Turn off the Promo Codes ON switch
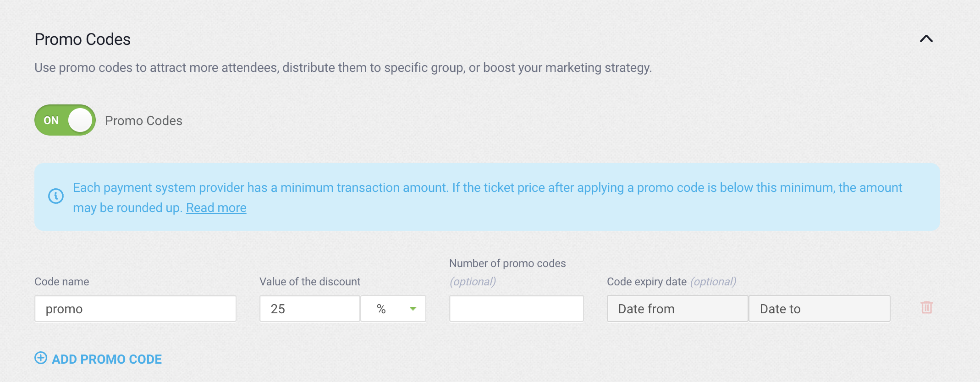980x382 pixels. click(65, 120)
